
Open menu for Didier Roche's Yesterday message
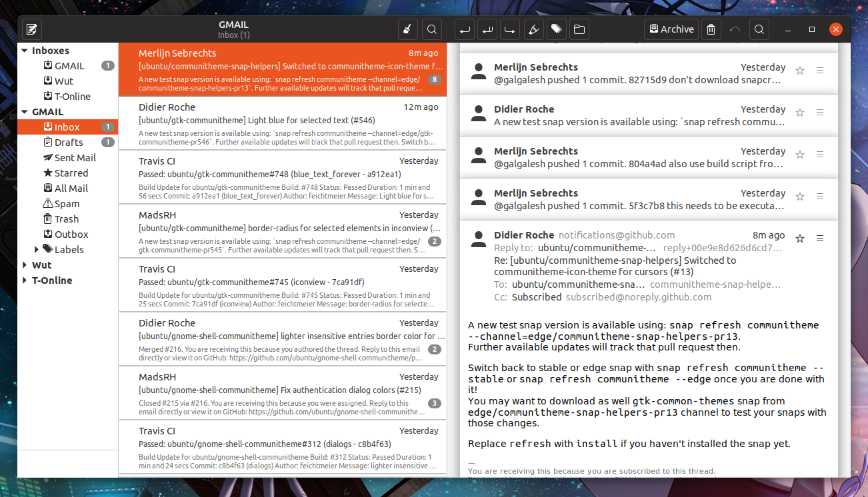[x=821, y=113]
